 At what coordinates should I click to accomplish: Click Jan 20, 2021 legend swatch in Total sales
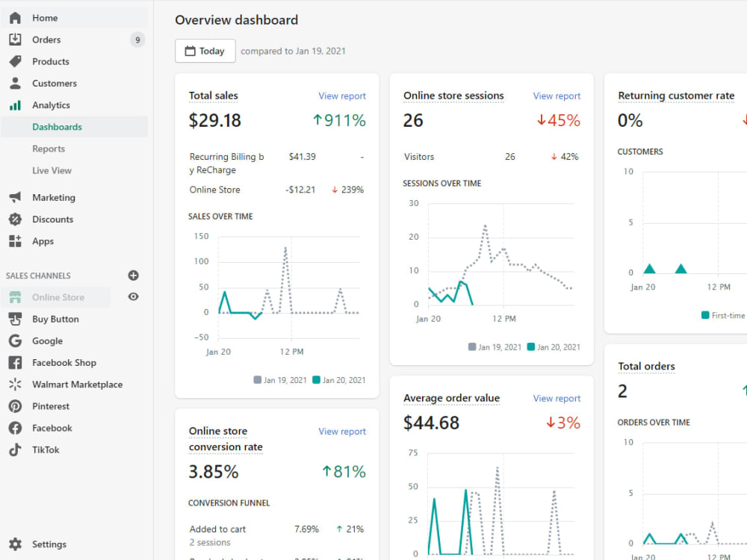click(x=316, y=379)
